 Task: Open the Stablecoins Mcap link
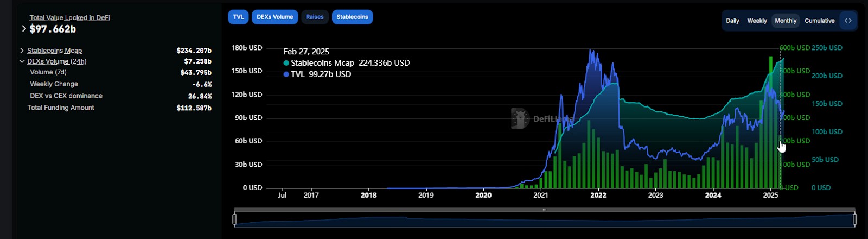55,51
